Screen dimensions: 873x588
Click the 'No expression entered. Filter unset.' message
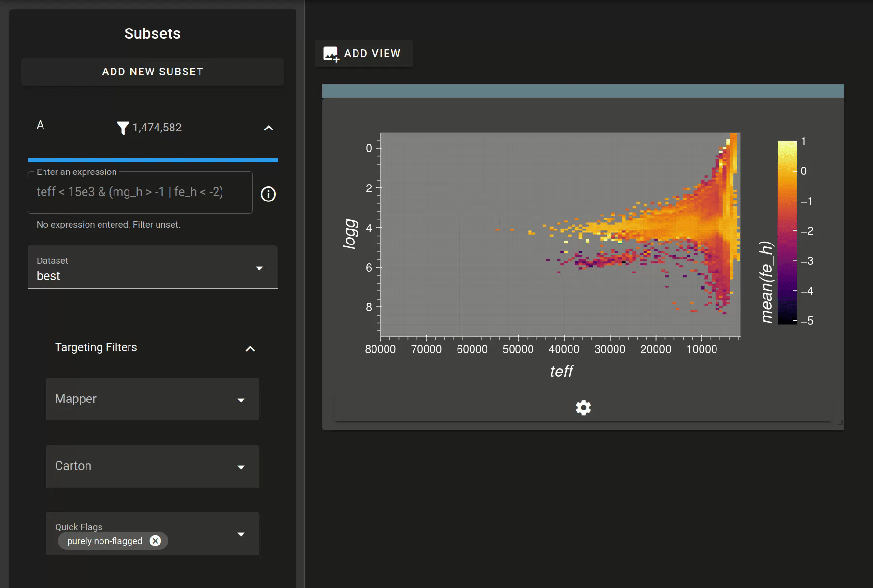(x=108, y=225)
